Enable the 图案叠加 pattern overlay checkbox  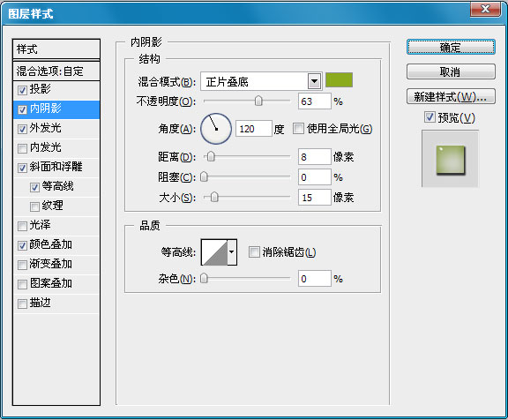tap(22, 284)
